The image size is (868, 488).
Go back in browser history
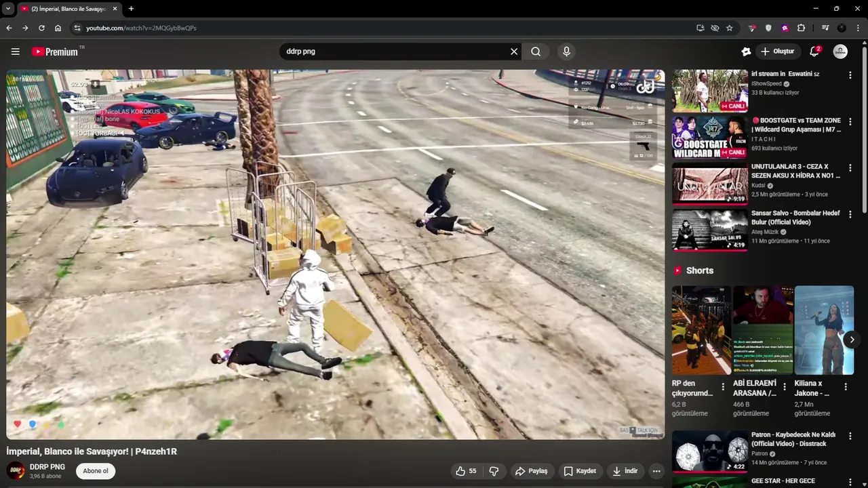point(9,28)
